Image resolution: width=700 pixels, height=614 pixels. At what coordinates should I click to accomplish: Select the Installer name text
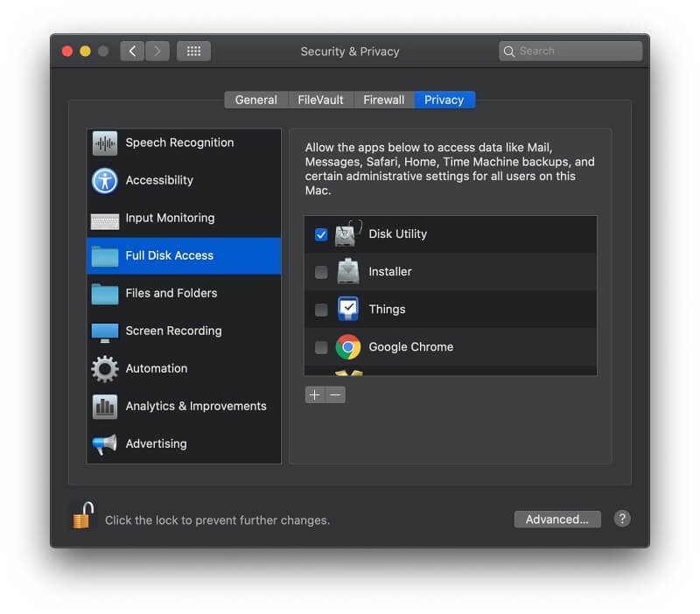tap(390, 271)
